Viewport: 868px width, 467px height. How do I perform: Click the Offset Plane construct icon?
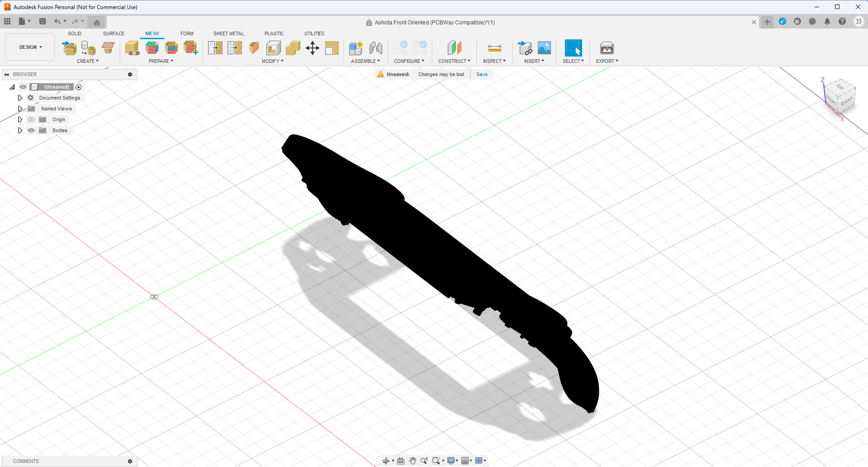pyautogui.click(x=454, y=48)
